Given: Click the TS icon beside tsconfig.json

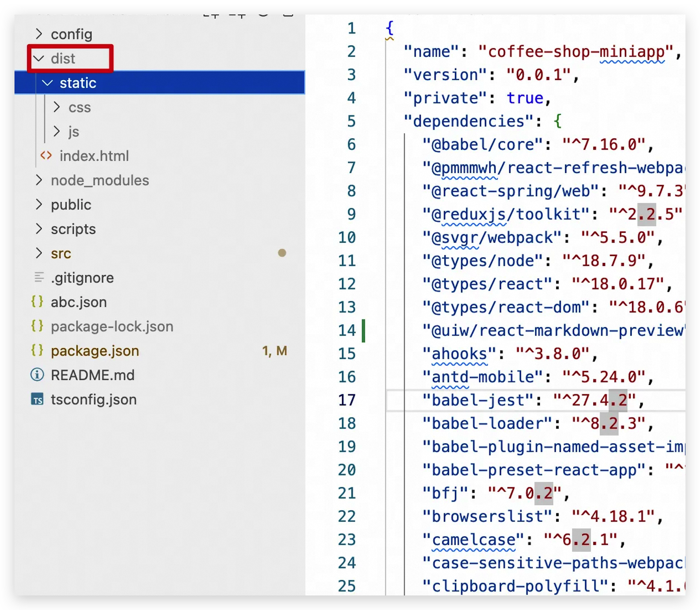Looking at the screenshot, I should 37,399.
